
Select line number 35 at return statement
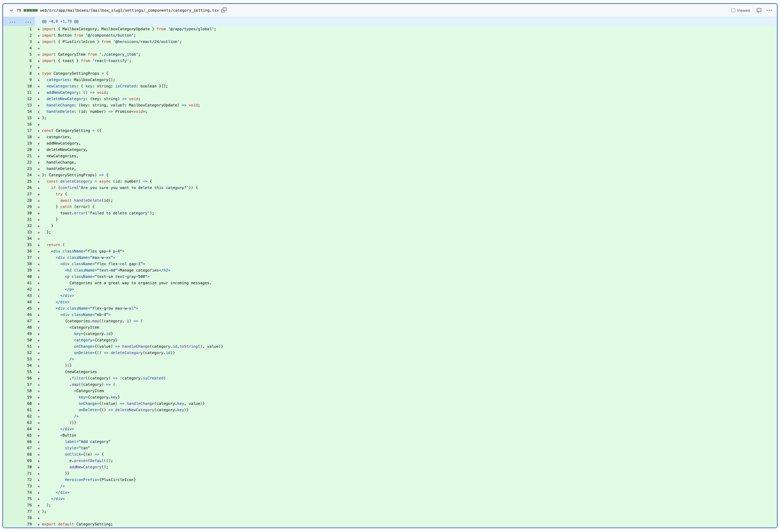pyautogui.click(x=29, y=245)
